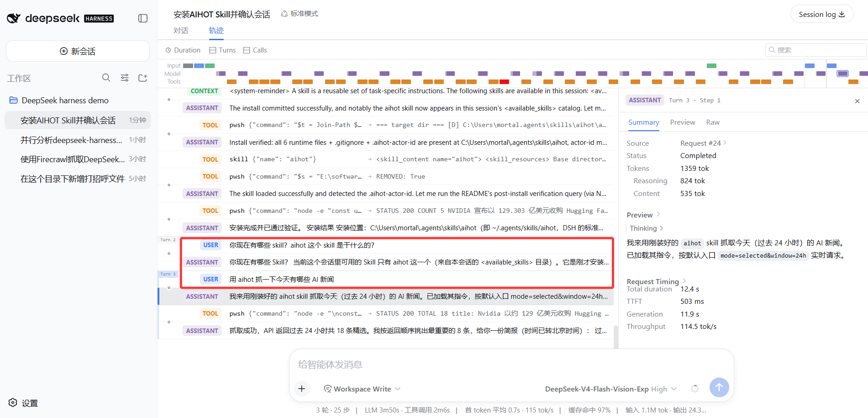This screenshot has height=418, width=868.
Task: Open the DeepSeek-V4-Flash-Vision-Exp model dropdown
Action: click(610, 389)
